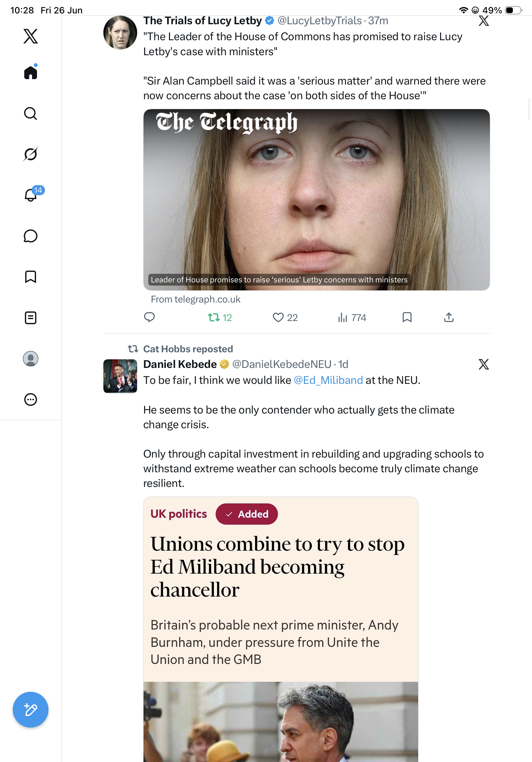The width and height of the screenshot is (532, 762).
Task: Open the Telegraph article preview card
Action: click(x=316, y=200)
